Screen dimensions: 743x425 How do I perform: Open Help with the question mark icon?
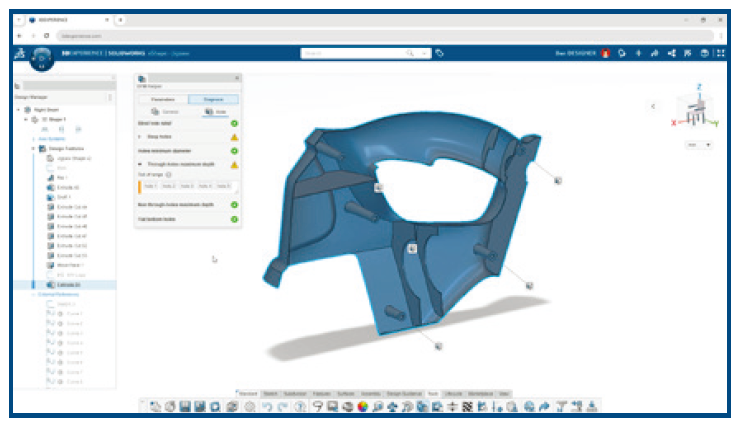click(x=299, y=406)
